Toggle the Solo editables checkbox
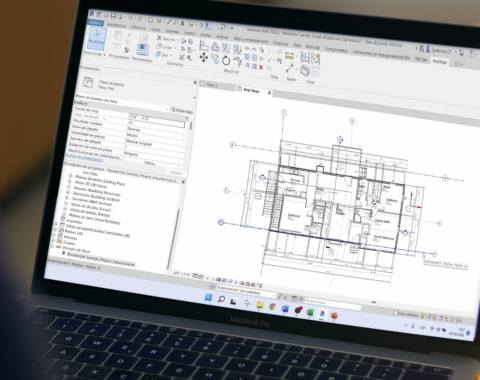Screen dimensions: 480x380 (396, 313)
